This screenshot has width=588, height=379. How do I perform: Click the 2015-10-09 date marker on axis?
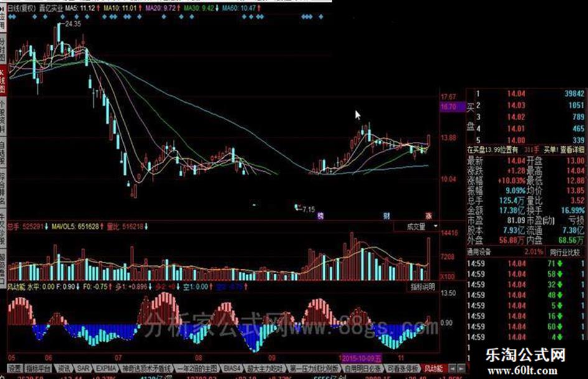[x=362, y=358]
